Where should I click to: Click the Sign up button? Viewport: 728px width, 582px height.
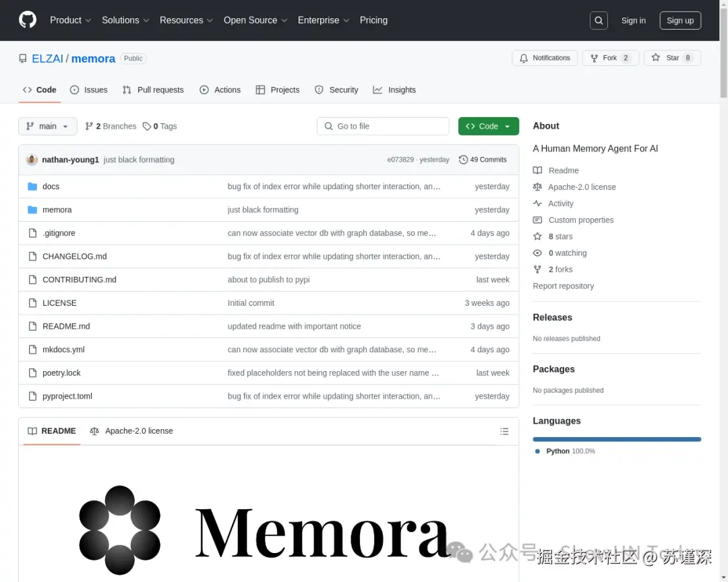(680, 20)
